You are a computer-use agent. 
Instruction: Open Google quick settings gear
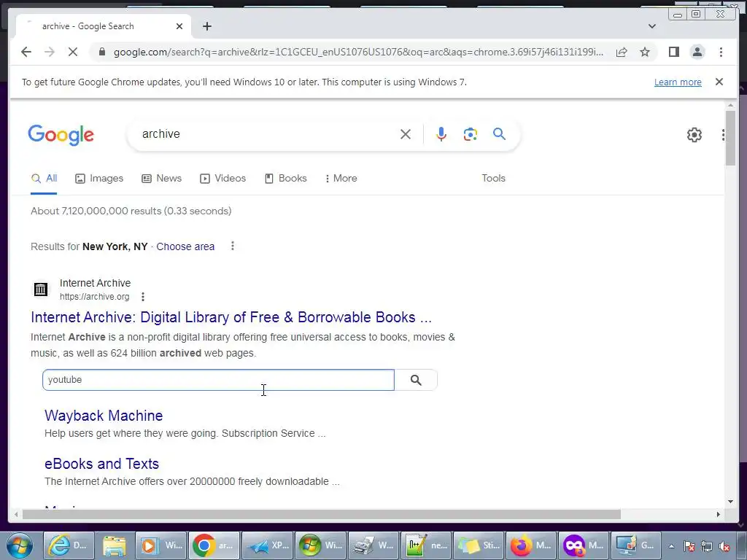(x=694, y=135)
